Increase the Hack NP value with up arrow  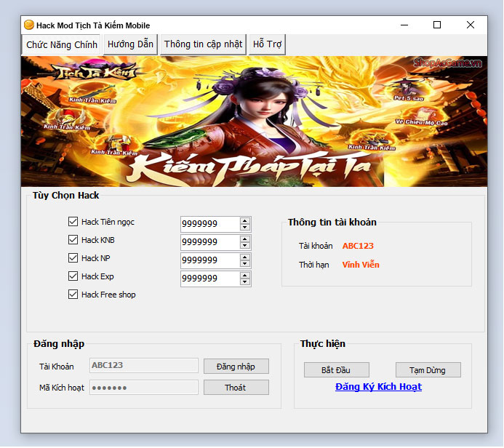245,257
